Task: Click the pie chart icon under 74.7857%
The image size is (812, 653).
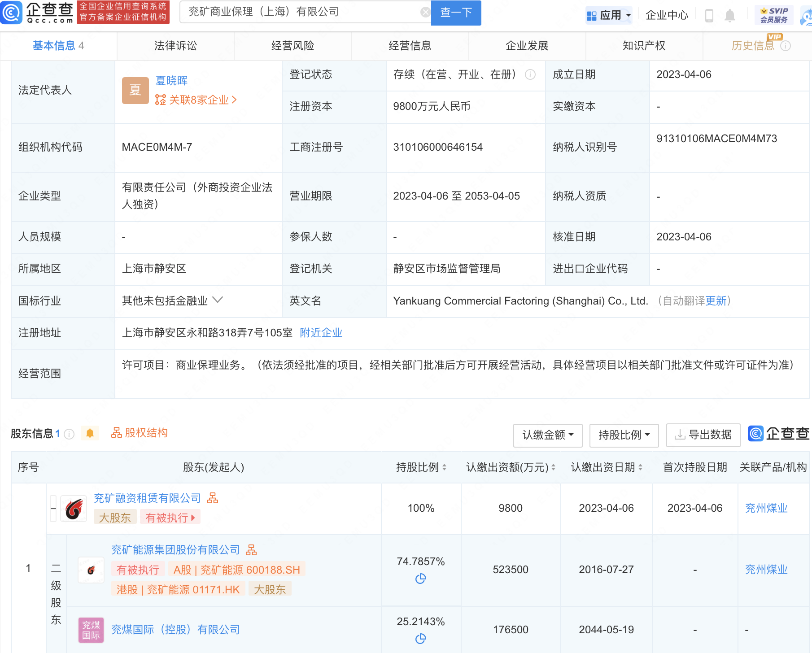Action: (x=420, y=579)
